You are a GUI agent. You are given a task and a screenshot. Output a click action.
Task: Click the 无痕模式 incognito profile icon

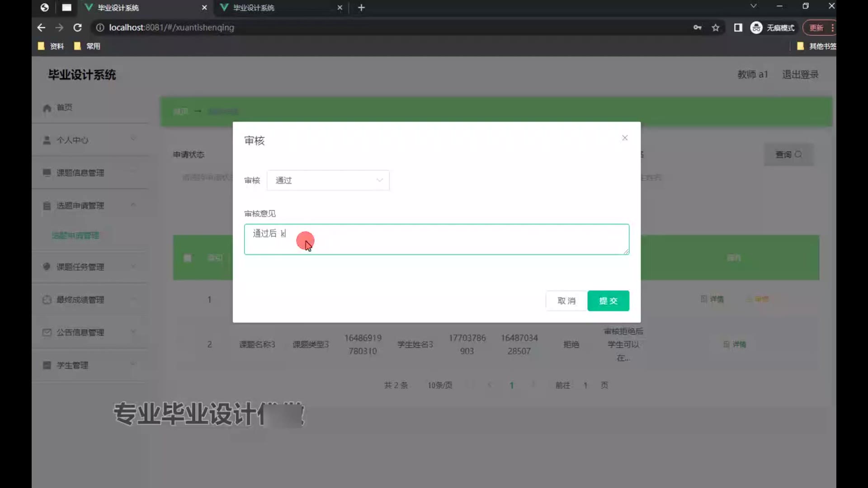click(756, 28)
